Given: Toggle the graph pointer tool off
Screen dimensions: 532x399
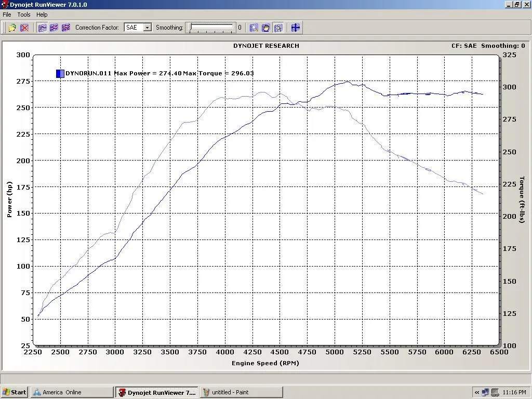Looking at the screenshot, I should tap(278, 28).
